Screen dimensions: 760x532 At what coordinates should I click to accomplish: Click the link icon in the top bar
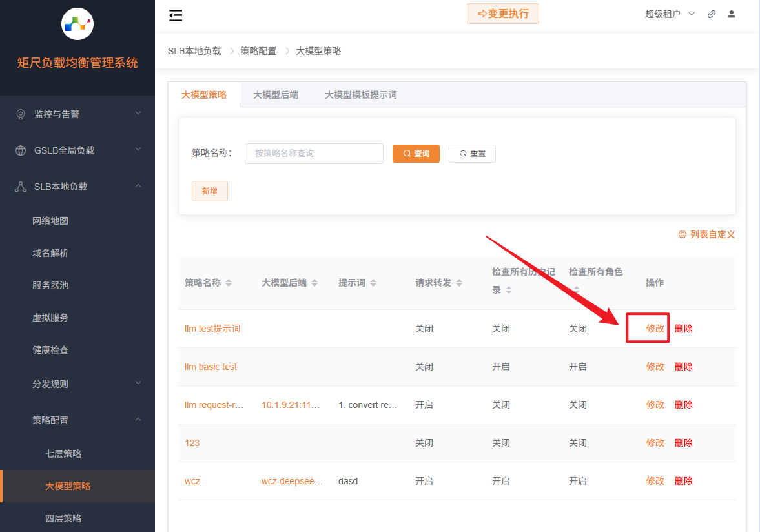tap(711, 14)
